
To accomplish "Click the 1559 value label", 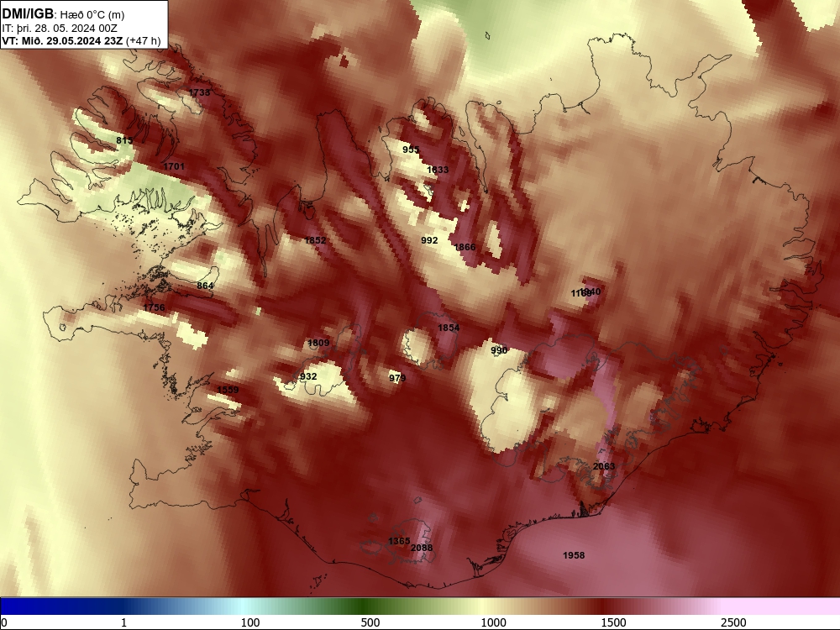I will pos(228,390).
